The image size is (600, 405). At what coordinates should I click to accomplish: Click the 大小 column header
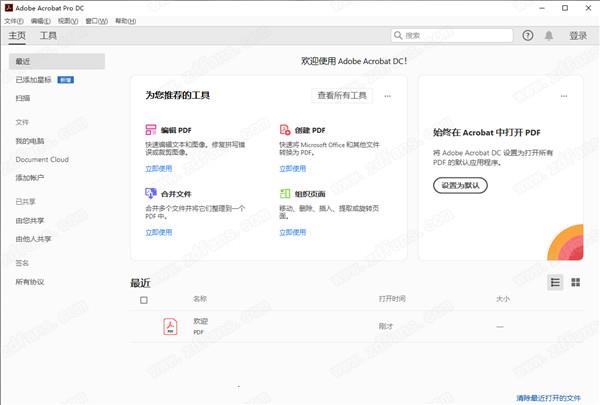coord(503,299)
